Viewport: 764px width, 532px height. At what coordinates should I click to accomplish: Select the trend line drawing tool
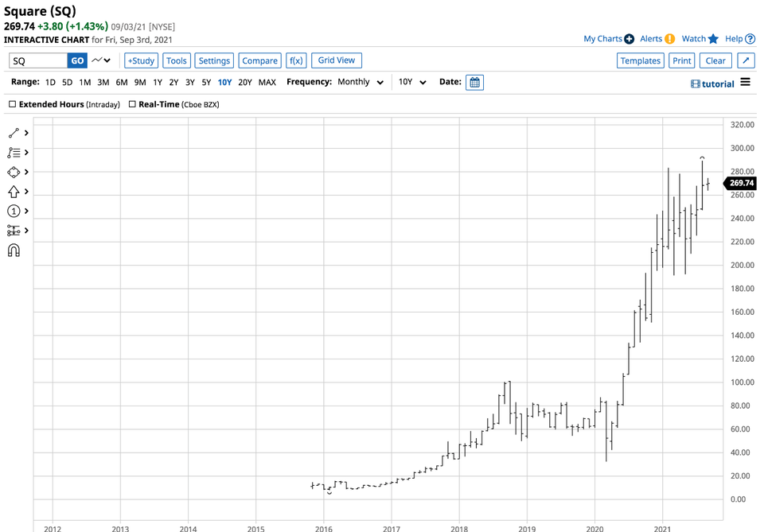click(14, 133)
